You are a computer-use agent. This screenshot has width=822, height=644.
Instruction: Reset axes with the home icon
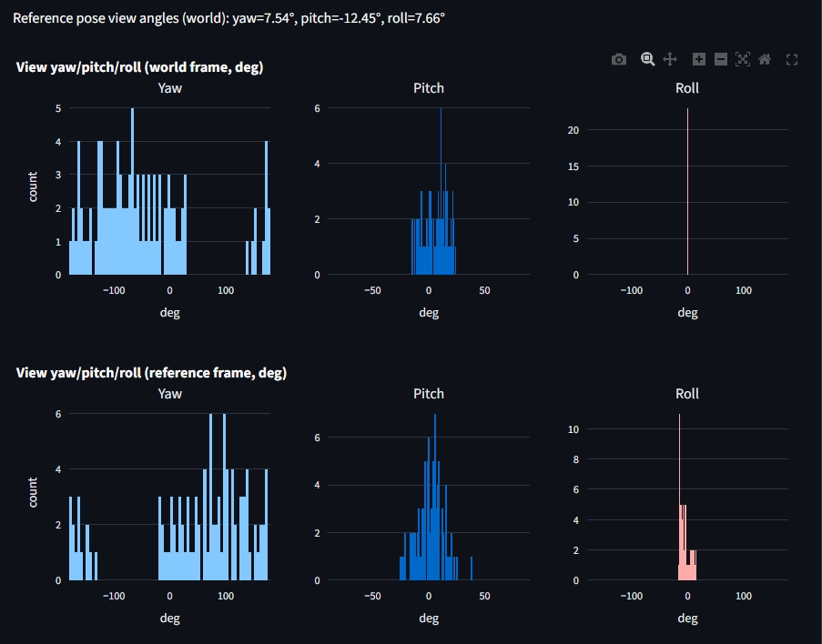[765, 59]
